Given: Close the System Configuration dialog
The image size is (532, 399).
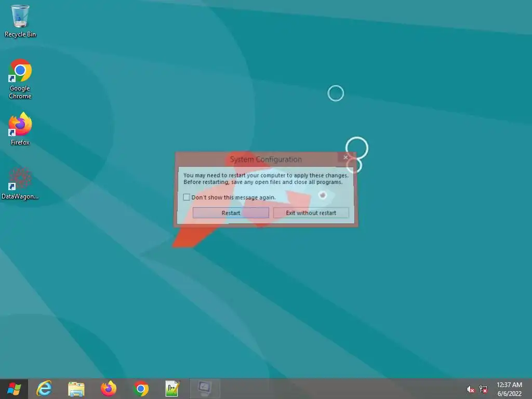Looking at the screenshot, I should tap(345, 157).
